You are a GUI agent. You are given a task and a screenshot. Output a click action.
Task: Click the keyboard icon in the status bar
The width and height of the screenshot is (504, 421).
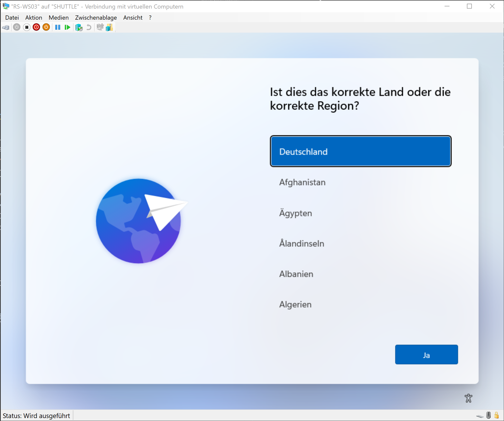pyautogui.click(x=479, y=415)
